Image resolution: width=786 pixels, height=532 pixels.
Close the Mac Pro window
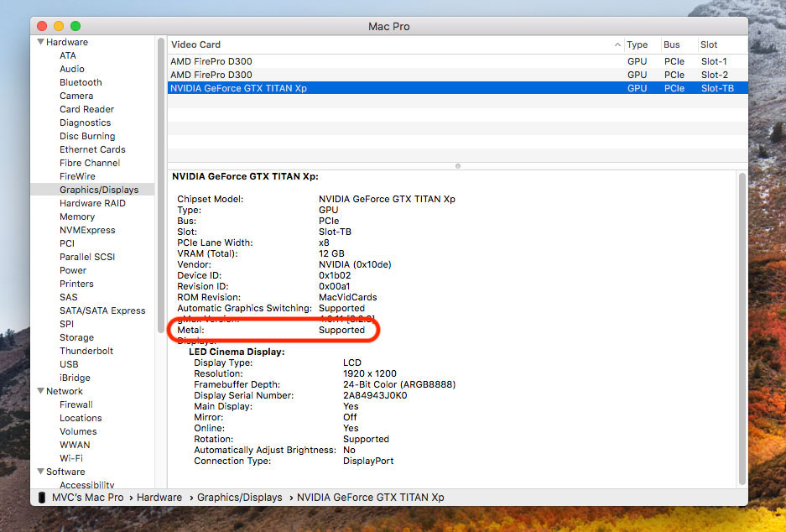(42, 26)
